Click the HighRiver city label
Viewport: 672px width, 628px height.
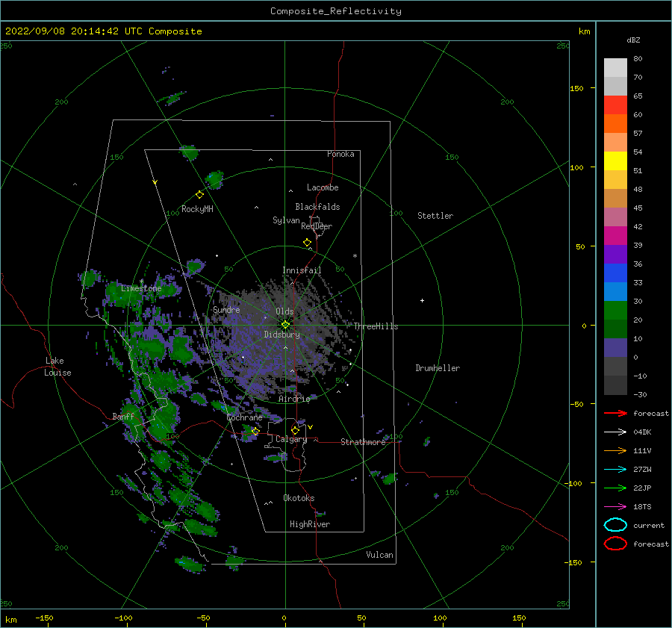(310, 524)
